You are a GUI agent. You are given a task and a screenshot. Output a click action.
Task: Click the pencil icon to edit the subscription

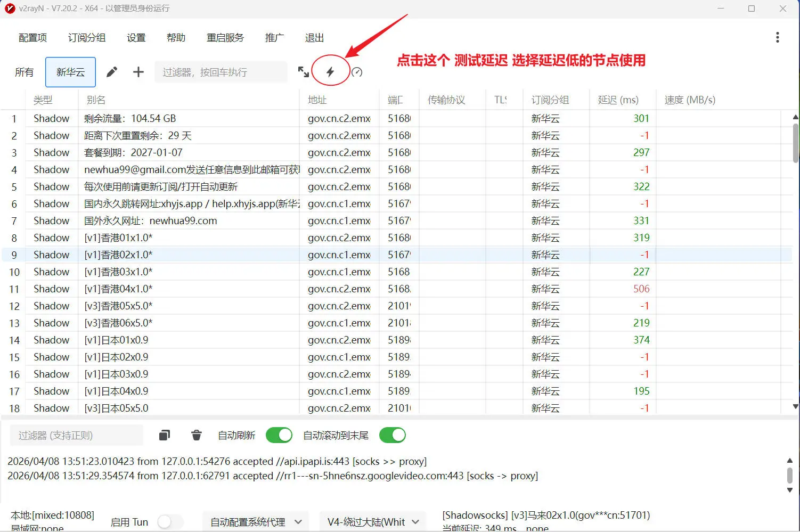111,71
